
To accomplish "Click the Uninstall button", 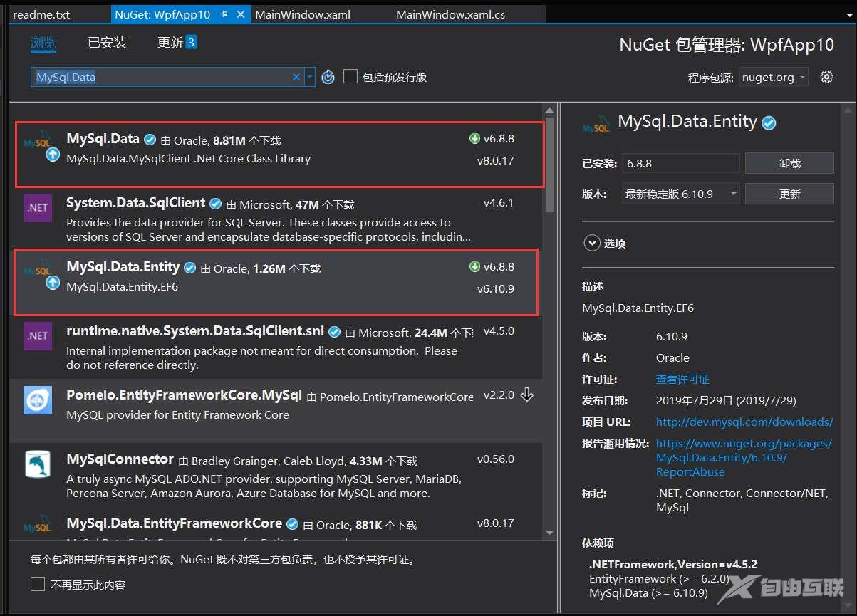I will [x=789, y=163].
